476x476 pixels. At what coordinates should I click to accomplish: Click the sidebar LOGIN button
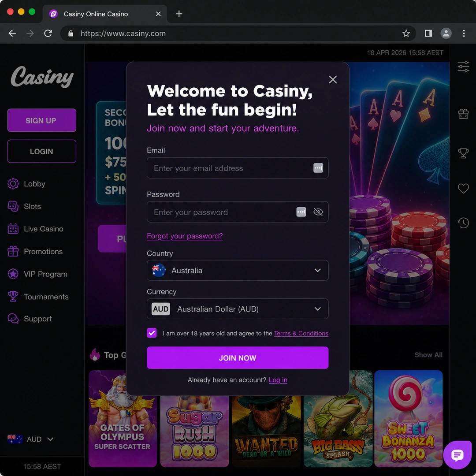(41, 151)
